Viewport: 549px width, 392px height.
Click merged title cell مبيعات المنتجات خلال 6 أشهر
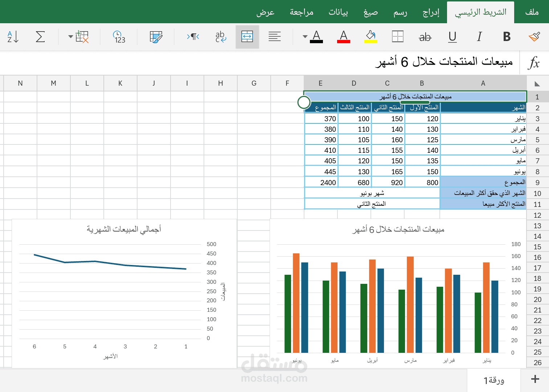pyautogui.click(x=415, y=97)
